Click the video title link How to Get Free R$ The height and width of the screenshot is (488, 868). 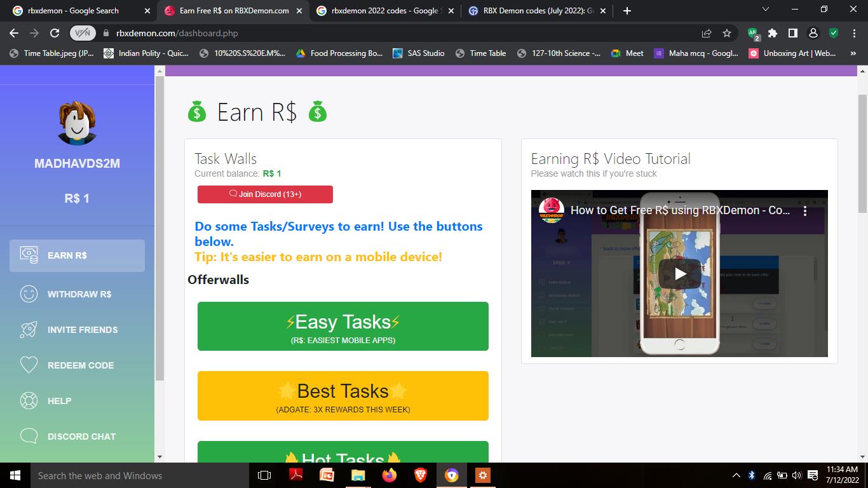point(680,210)
